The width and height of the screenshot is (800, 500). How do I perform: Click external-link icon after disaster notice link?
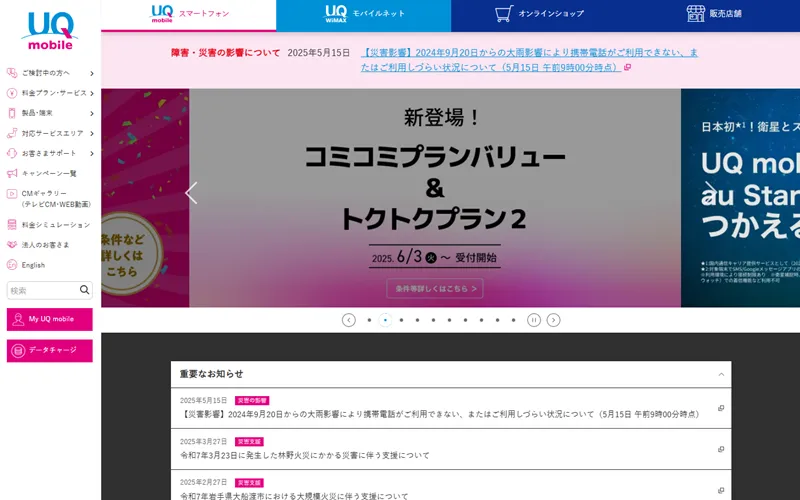(x=628, y=67)
